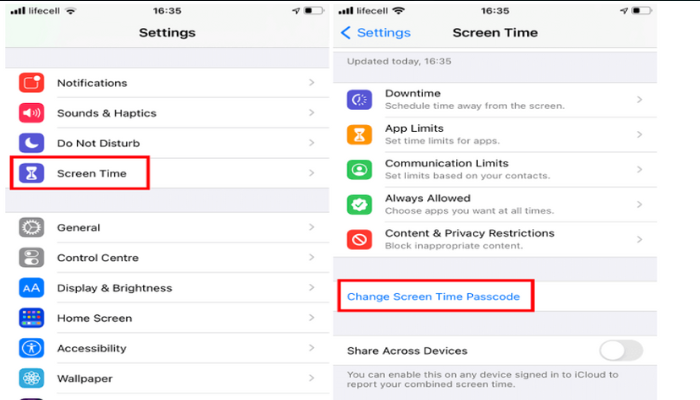Tap the chevron beside Home Screen
Image resolution: width=700 pixels, height=400 pixels.
312,318
